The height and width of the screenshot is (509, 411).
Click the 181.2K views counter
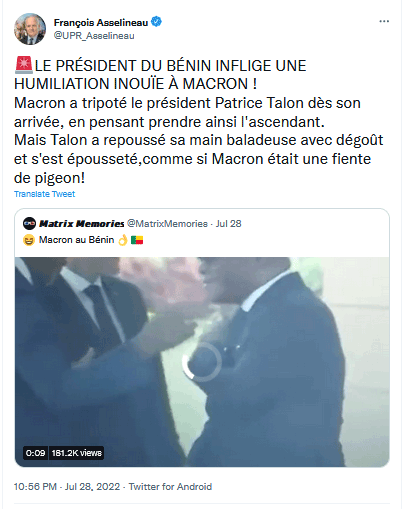pos(77,453)
